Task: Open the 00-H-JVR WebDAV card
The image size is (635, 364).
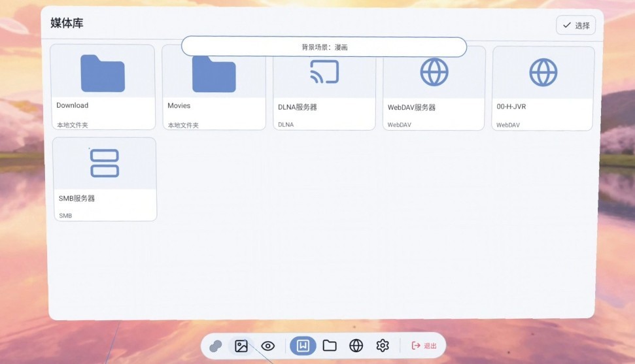Action: pyautogui.click(x=543, y=88)
